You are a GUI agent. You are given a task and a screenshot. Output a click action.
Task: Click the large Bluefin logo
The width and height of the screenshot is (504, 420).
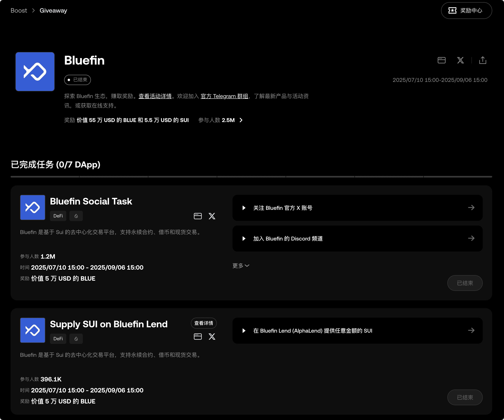click(x=35, y=72)
